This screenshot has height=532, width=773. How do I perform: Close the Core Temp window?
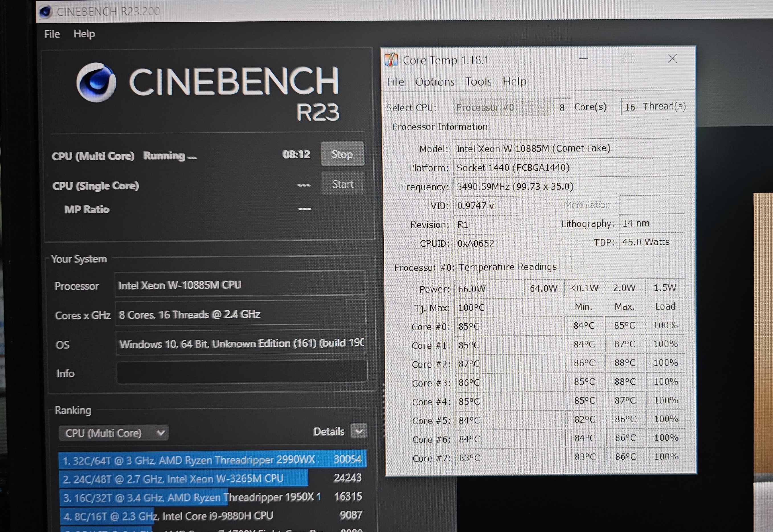[x=672, y=59]
